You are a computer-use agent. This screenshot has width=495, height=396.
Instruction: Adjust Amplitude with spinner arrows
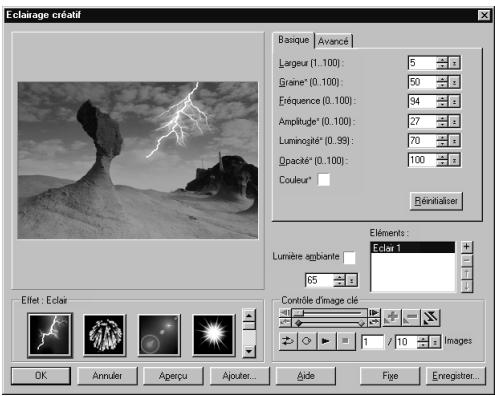coord(442,121)
